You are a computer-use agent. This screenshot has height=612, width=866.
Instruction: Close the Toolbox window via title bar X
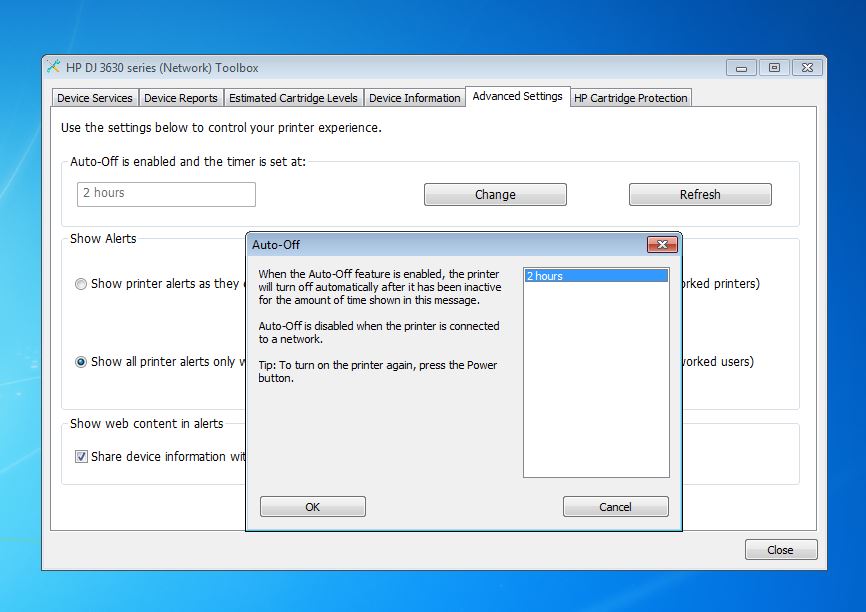click(807, 68)
